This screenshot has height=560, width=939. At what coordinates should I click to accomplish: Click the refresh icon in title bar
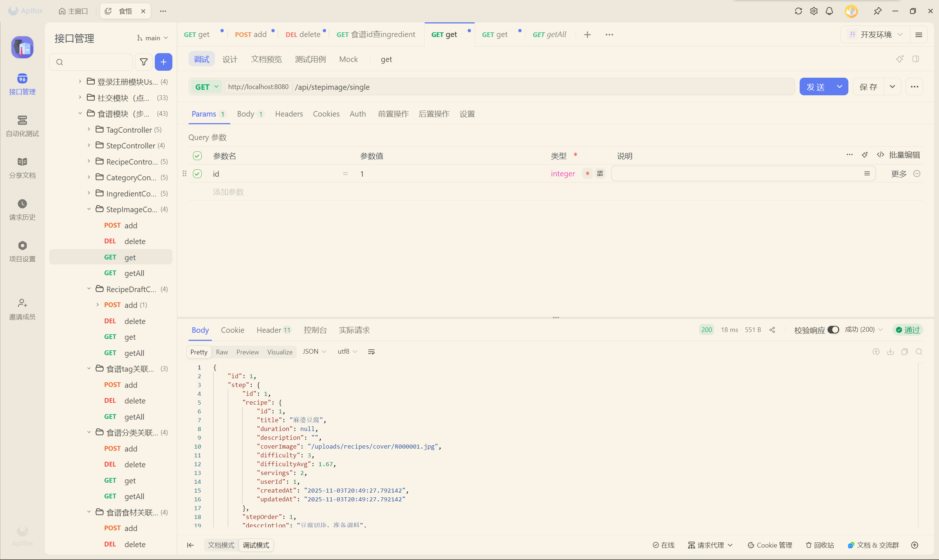click(x=798, y=11)
